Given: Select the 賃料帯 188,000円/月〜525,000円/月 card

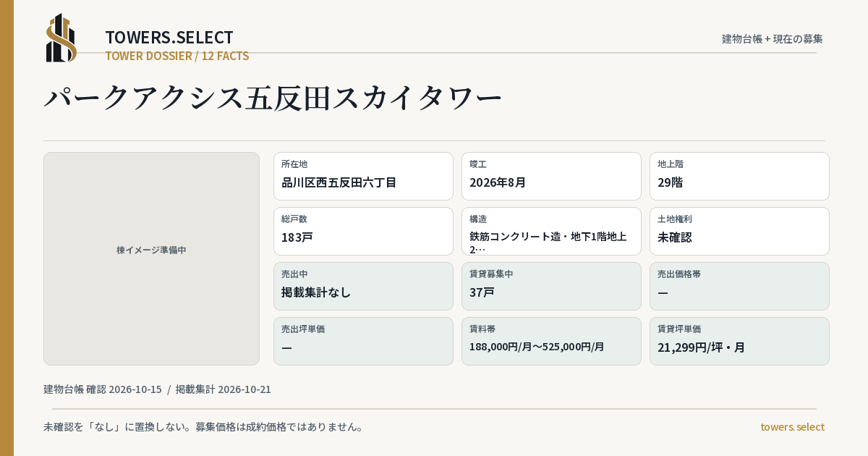Looking at the screenshot, I should [x=551, y=341].
